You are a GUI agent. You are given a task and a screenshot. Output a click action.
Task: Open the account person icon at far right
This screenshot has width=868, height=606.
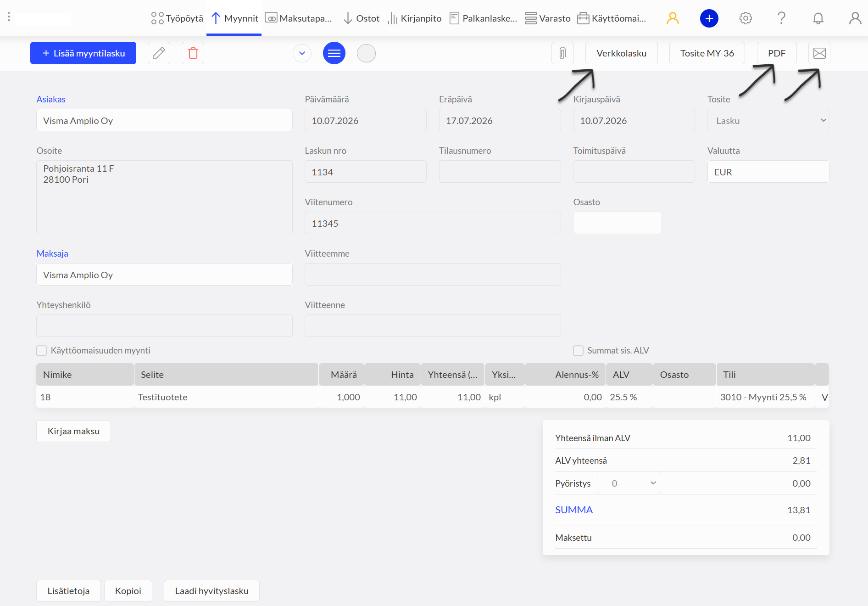pyautogui.click(x=855, y=18)
